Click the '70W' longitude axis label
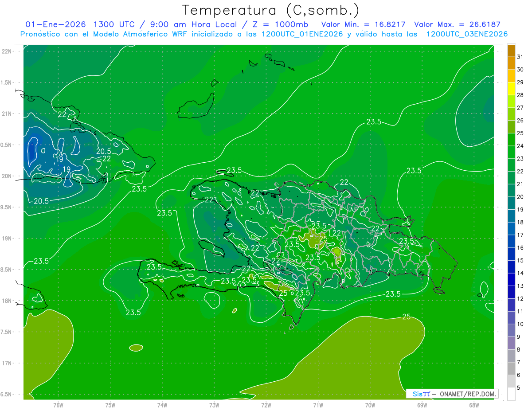 [x=370, y=405]
